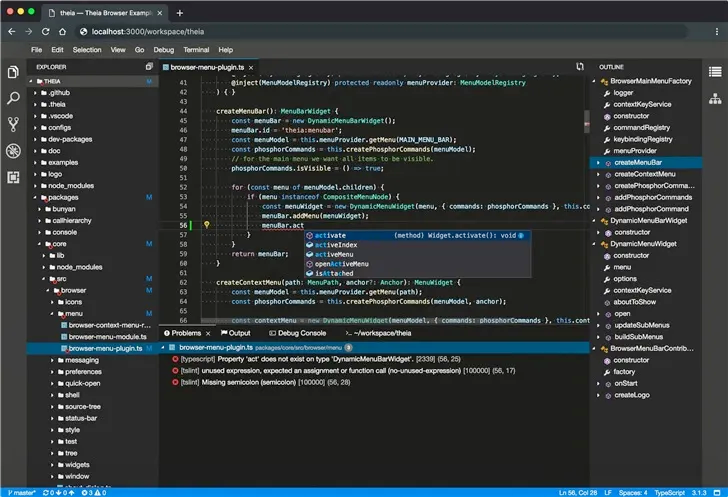
Task: Open the Terminal menu
Action: coord(196,50)
